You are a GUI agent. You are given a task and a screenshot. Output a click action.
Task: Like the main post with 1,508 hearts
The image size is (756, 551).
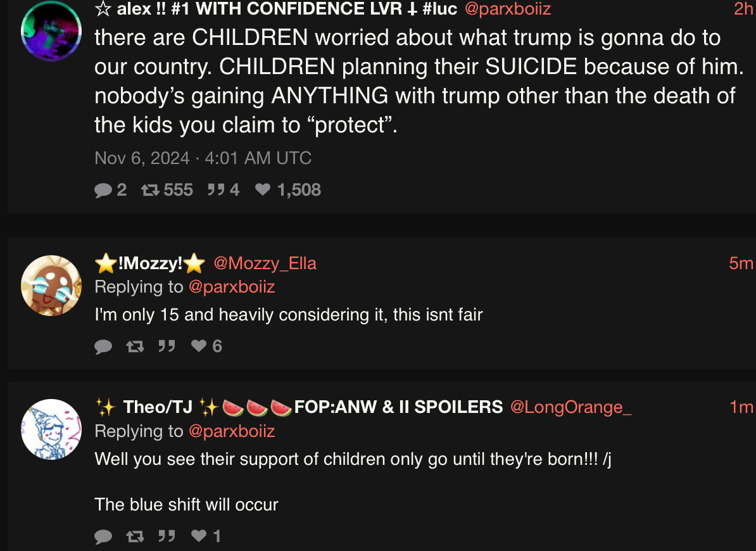[263, 189]
